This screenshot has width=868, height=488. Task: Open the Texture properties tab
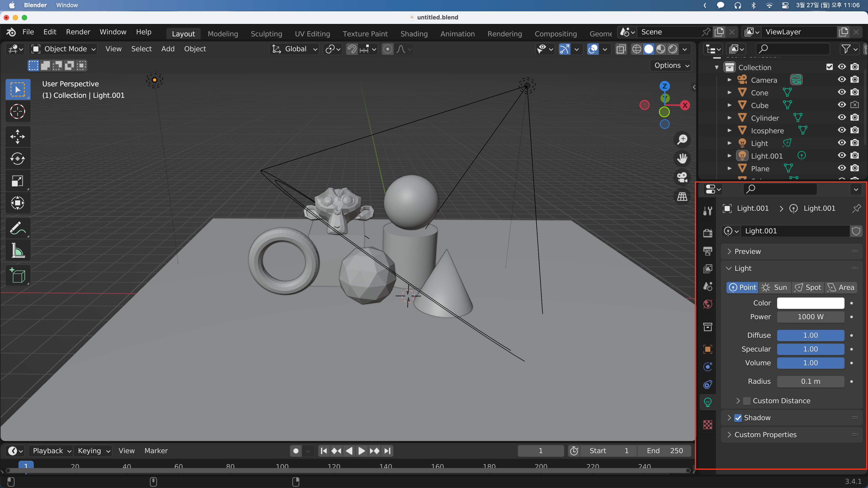pos(708,425)
